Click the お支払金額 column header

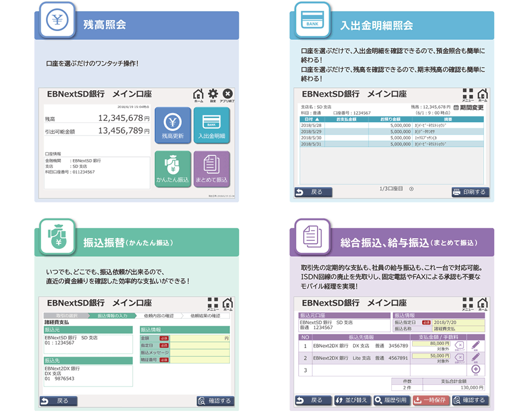coord(346,119)
